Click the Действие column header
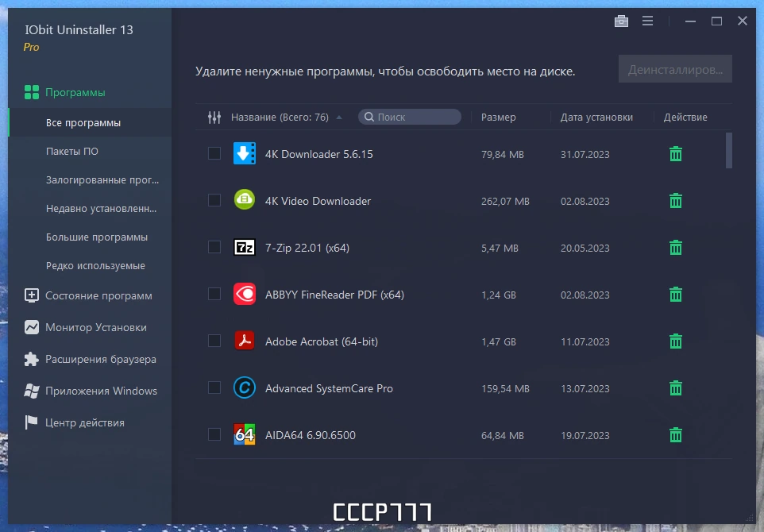This screenshot has height=532, width=764. 685,117
